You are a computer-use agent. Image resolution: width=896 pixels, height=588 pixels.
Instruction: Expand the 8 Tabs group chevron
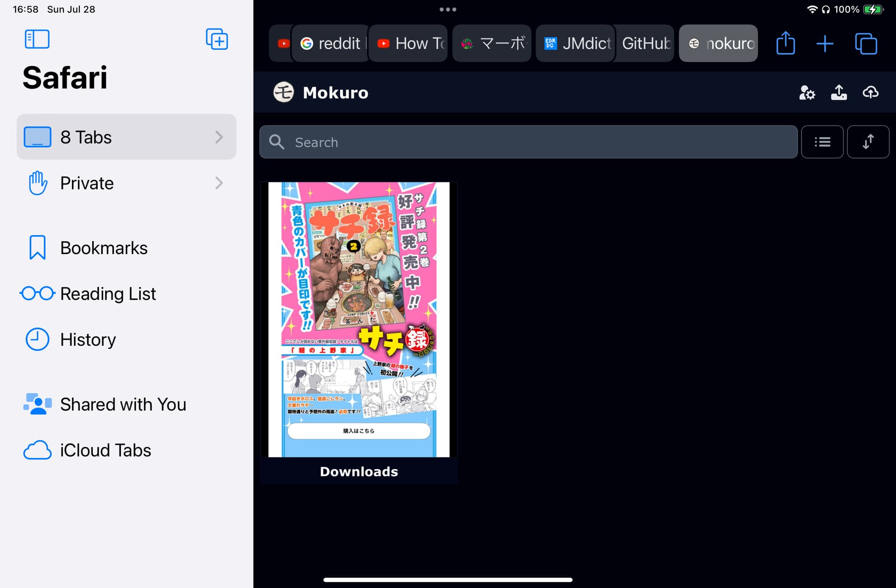tap(219, 137)
